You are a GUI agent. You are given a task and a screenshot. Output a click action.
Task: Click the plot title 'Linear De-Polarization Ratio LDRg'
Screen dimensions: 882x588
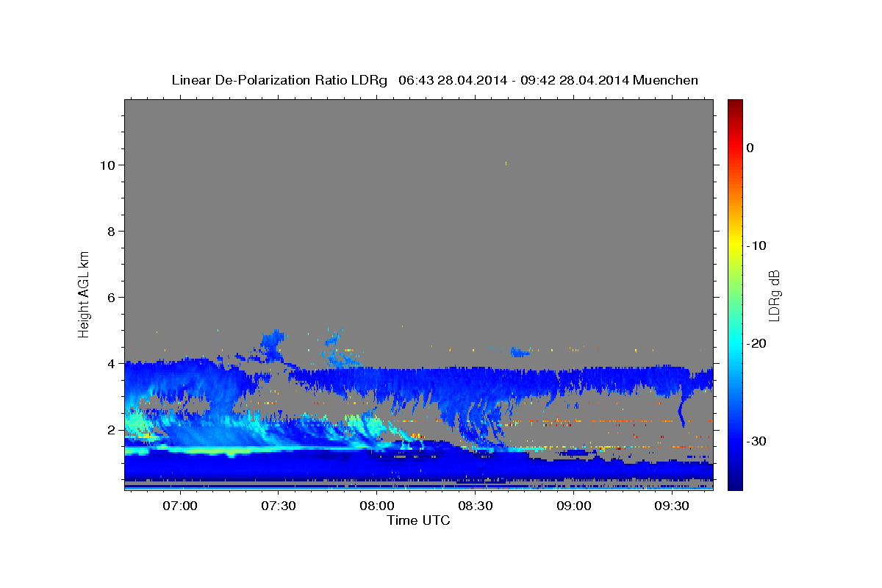(x=279, y=80)
